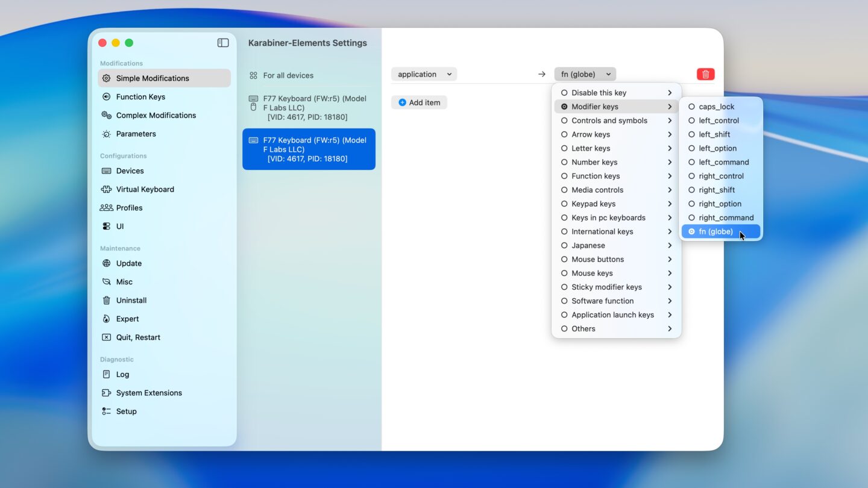Select the unhighlighted F77 Keyboard device row
The image size is (868, 488).
[309, 107]
